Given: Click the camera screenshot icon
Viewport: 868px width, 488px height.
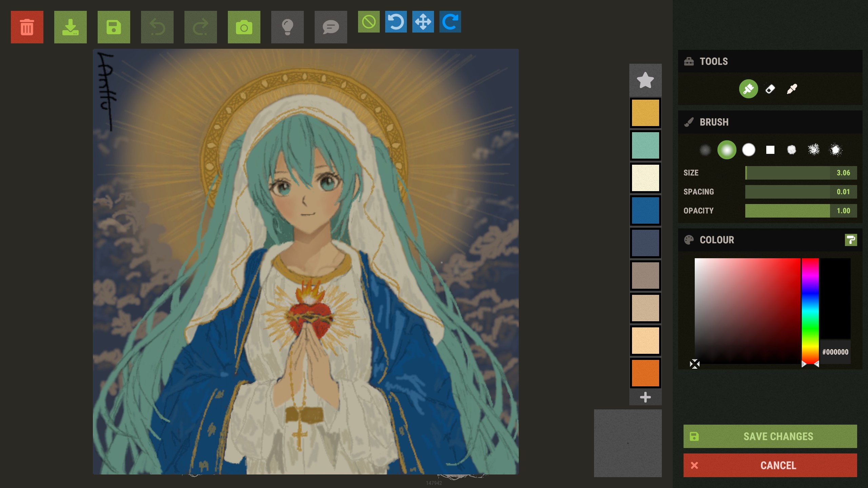Looking at the screenshot, I should tap(244, 27).
